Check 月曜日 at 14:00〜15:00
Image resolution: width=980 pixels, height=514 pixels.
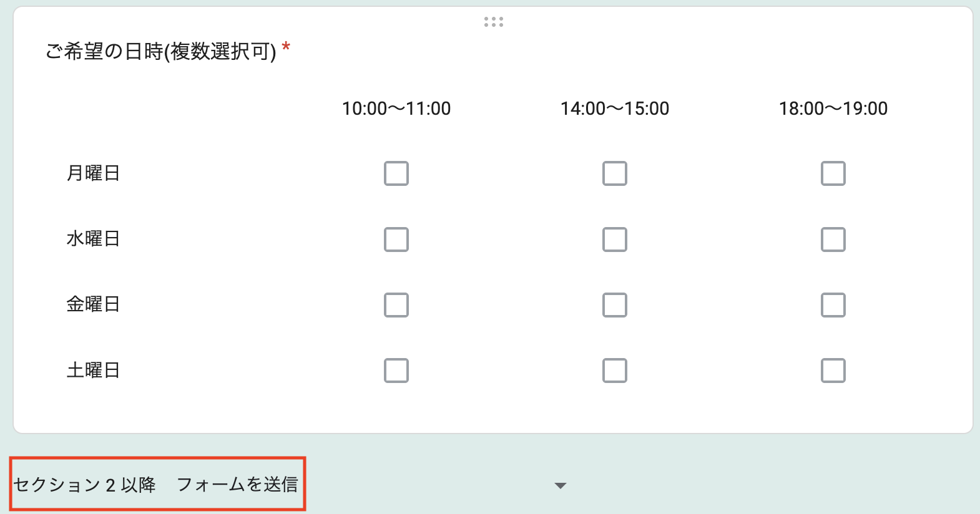pos(615,173)
